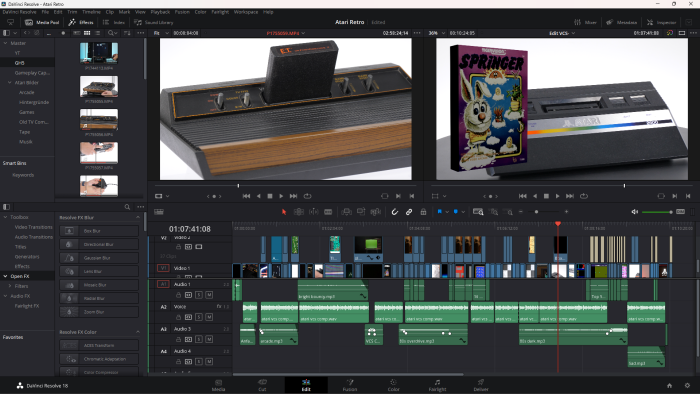Open the Timeline menu
The width and height of the screenshot is (700, 394).
tap(91, 12)
